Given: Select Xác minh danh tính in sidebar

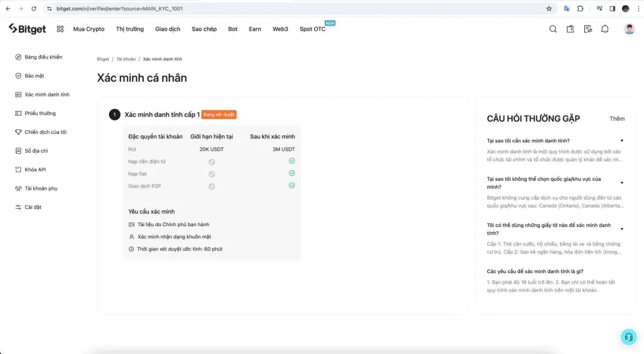Looking at the screenshot, I should (x=42, y=95).
